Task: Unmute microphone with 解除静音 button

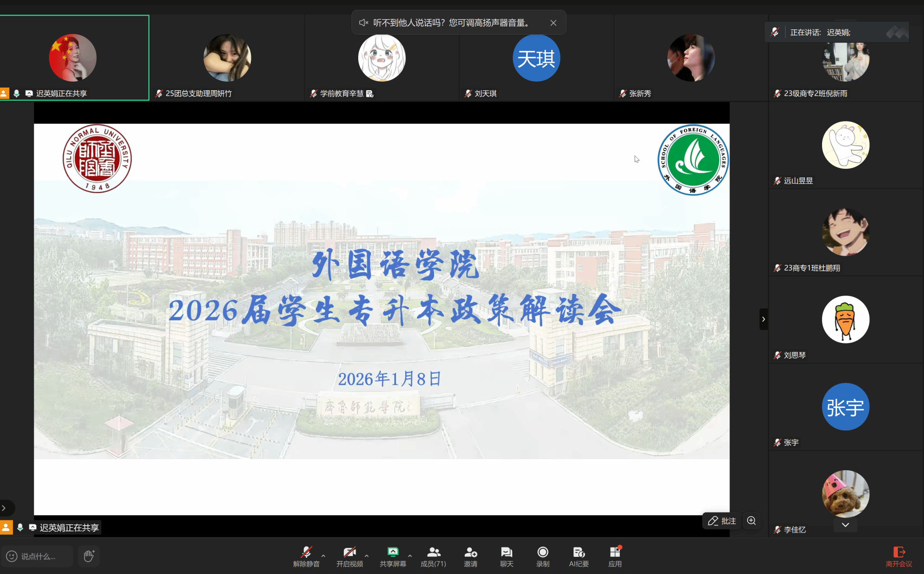Action: tap(306, 556)
